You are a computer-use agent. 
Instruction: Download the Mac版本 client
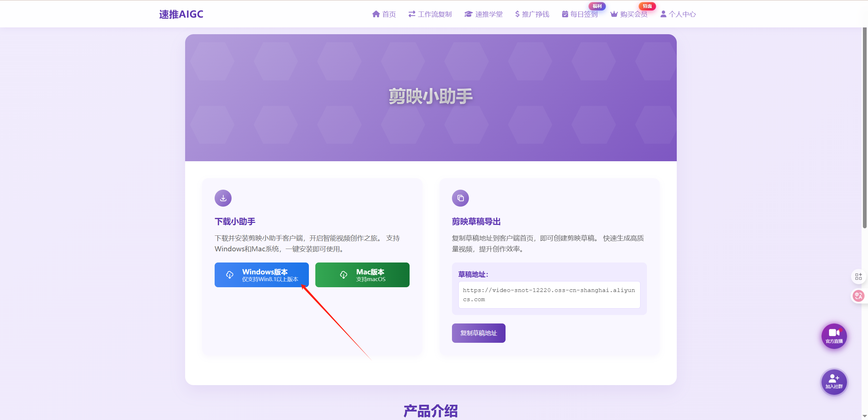[362, 275]
